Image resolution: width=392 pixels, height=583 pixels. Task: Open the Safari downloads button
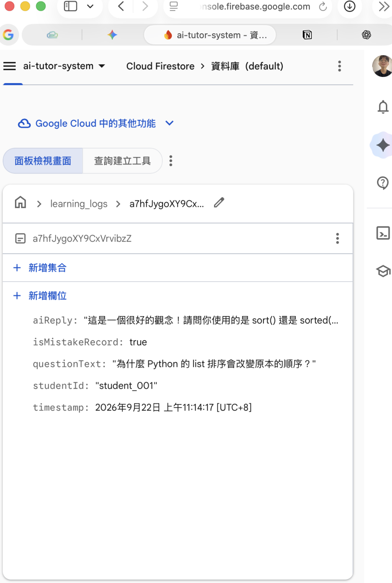click(350, 7)
